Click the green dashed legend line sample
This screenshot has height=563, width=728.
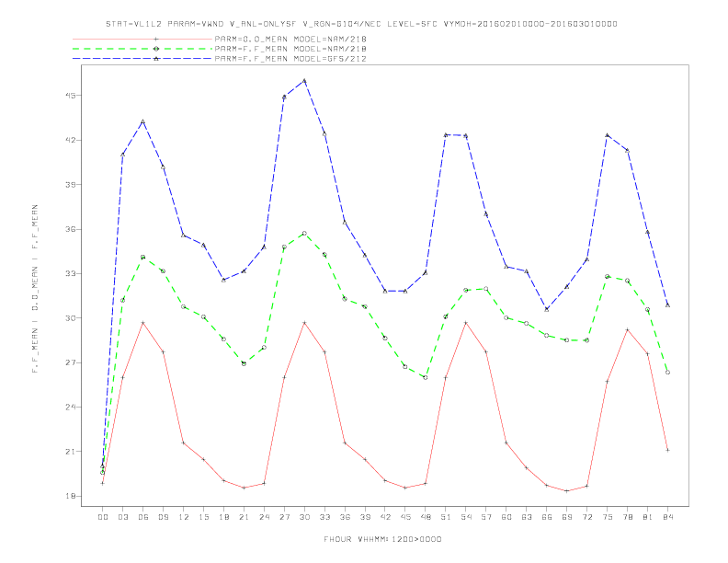142,49
